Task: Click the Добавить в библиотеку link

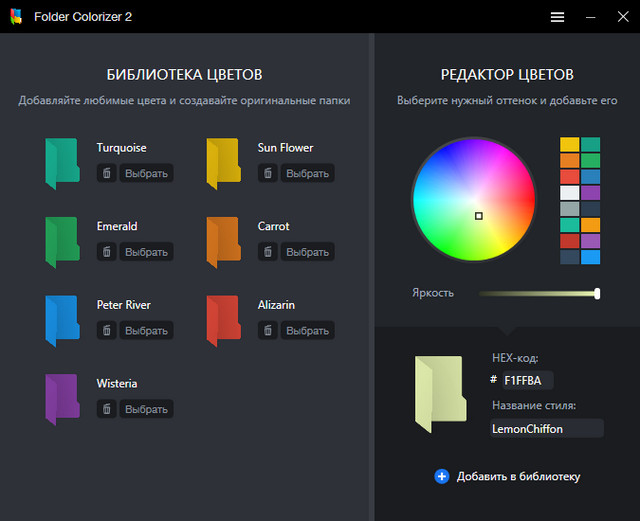Action: point(518,477)
